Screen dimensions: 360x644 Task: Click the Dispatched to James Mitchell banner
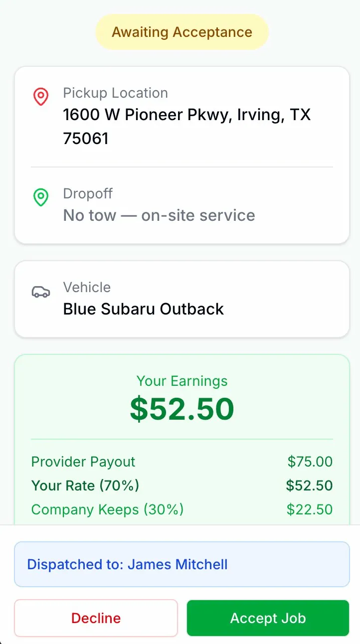click(182, 564)
